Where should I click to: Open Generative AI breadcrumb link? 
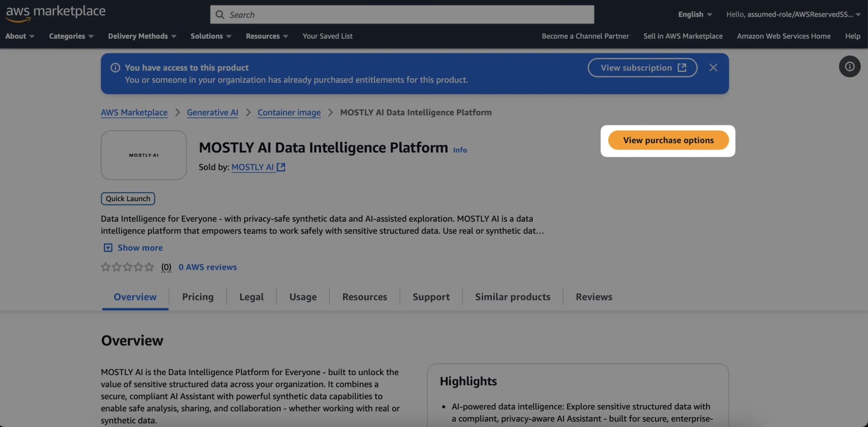(x=212, y=113)
